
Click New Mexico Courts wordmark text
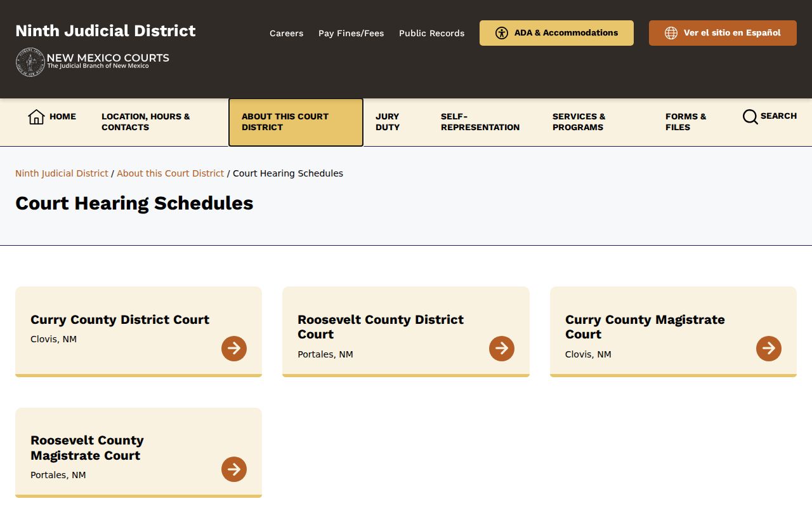click(x=108, y=58)
